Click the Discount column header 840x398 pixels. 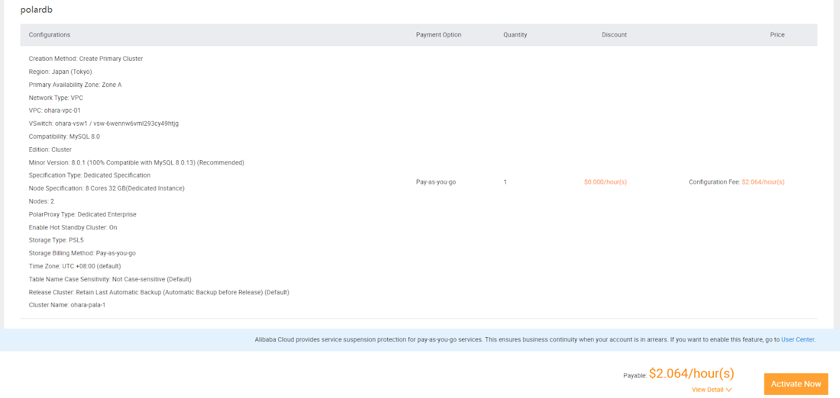pyautogui.click(x=614, y=35)
